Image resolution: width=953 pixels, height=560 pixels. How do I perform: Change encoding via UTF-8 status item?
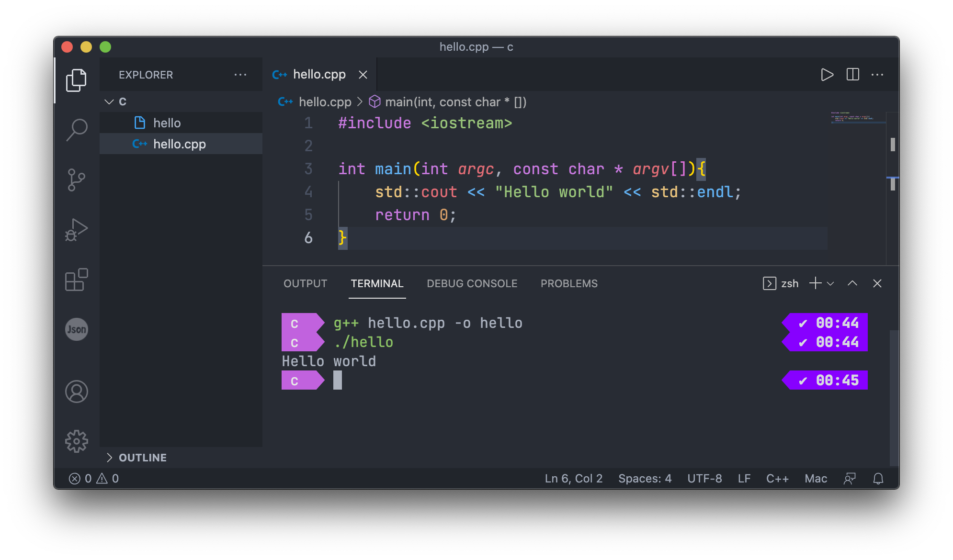704,479
